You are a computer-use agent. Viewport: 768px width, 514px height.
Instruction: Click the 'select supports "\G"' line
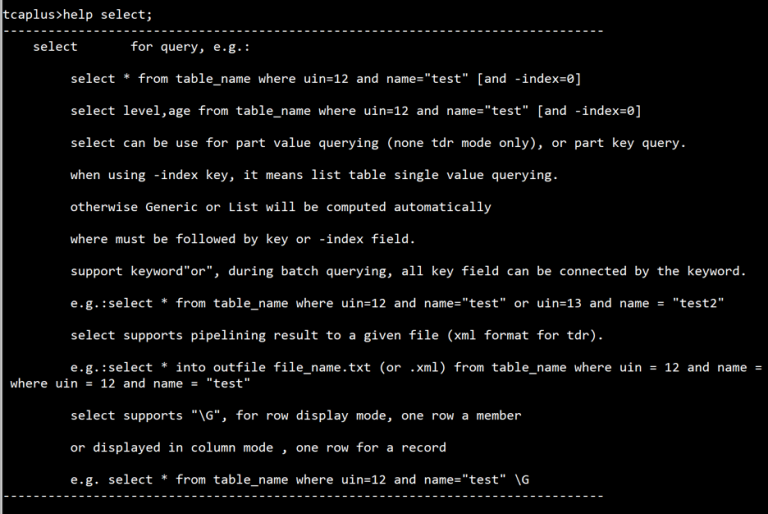[296, 415]
